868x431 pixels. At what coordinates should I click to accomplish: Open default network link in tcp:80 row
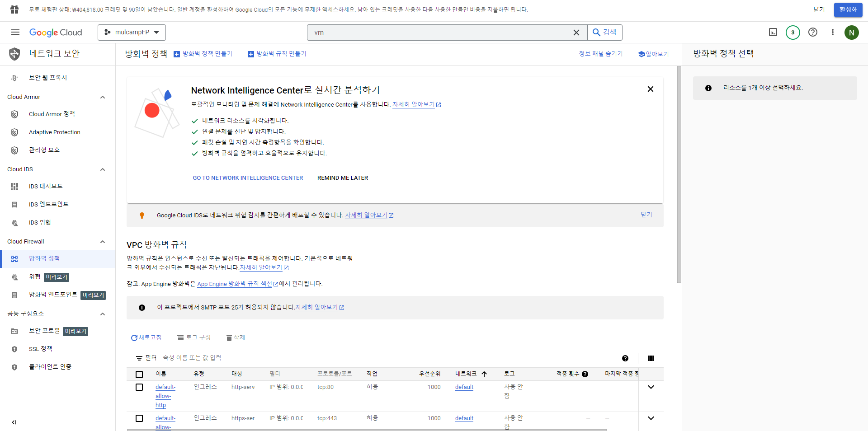[464, 387]
